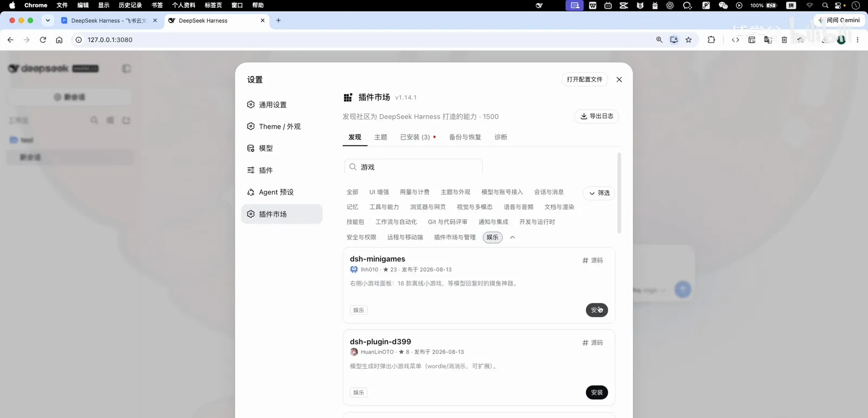The image size is (868, 418).
Task: Open the Agent 预设 settings section
Action: click(282, 192)
